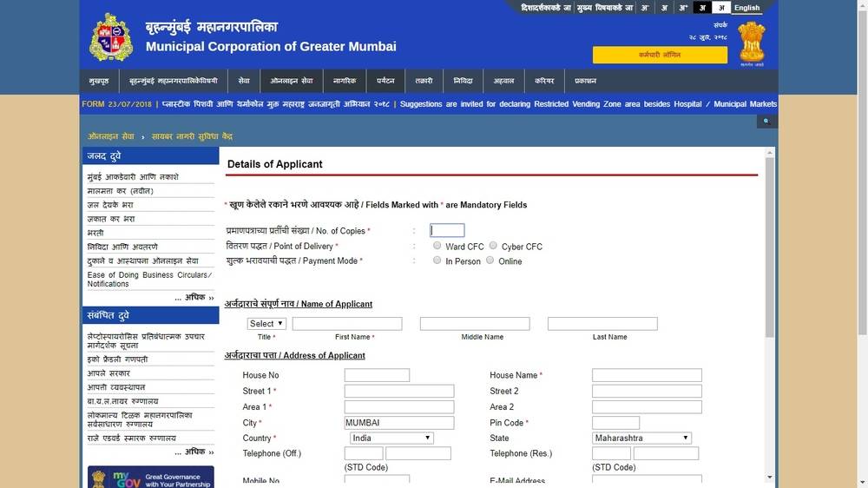
Task: Open लेप्टोस्पायरोसिस प्रतिबंधात्मक उपचार link
Action: point(146,340)
